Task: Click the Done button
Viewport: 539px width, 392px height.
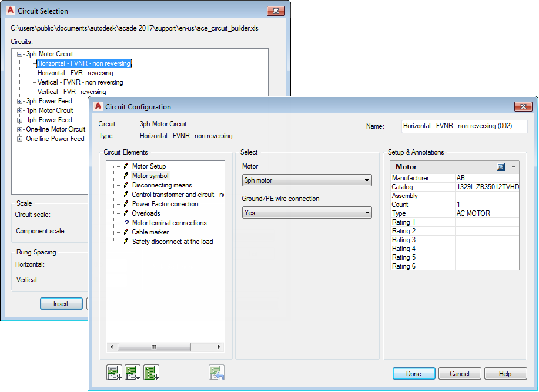Action: [x=414, y=373]
